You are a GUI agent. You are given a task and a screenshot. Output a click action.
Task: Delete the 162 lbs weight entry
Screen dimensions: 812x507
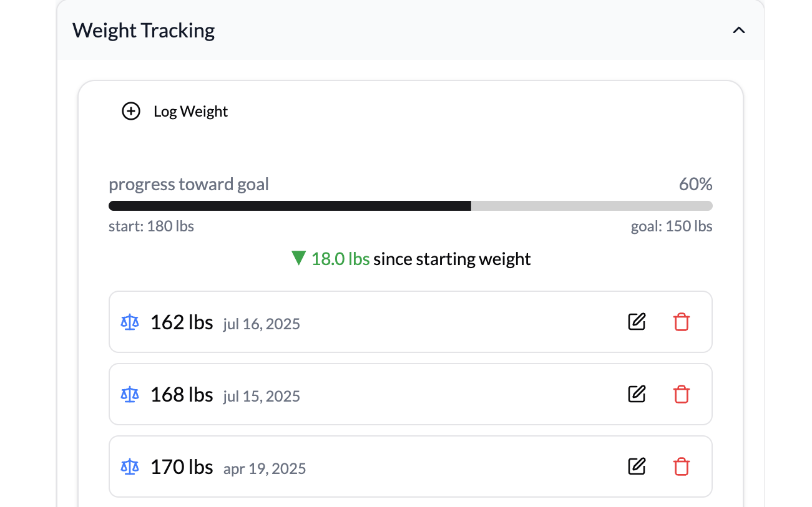[x=682, y=322]
